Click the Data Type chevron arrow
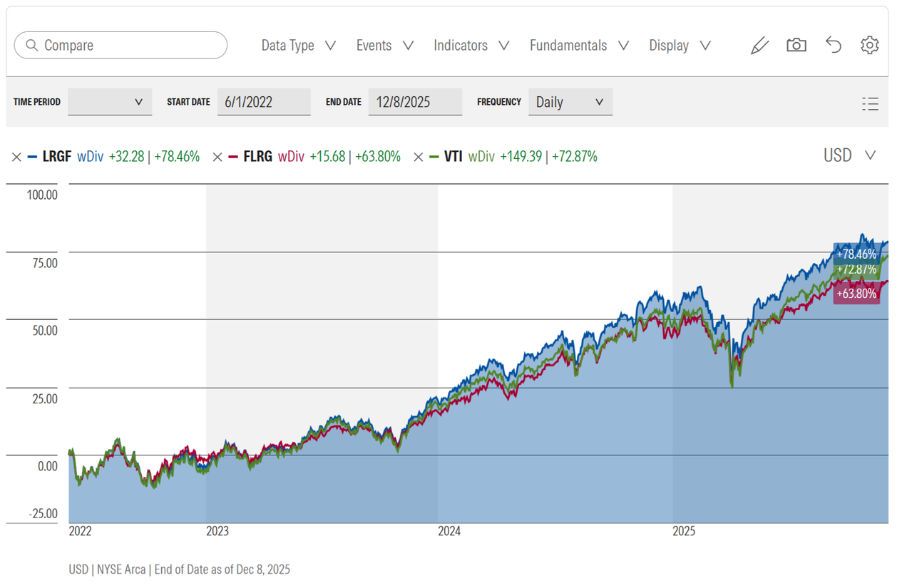Image resolution: width=912 pixels, height=588 pixels. pyautogui.click(x=330, y=46)
